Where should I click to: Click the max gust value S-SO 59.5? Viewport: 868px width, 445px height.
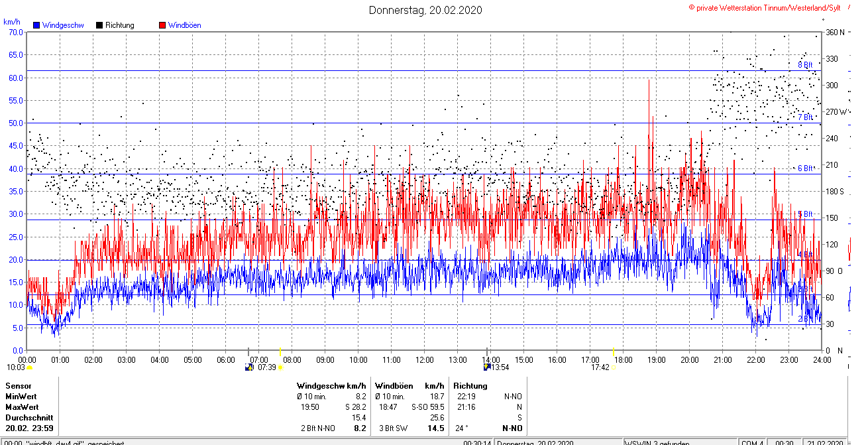(428, 407)
